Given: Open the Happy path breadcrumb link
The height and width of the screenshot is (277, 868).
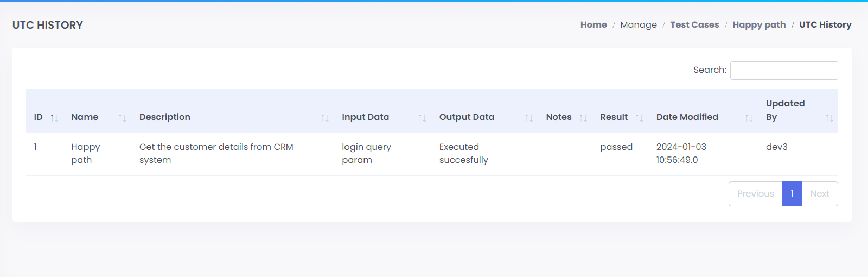Looking at the screenshot, I should click(759, 25).
